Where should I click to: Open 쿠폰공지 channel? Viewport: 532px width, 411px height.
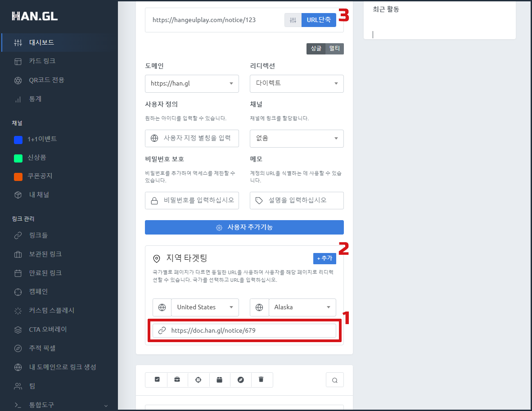(x=40, y=176)
